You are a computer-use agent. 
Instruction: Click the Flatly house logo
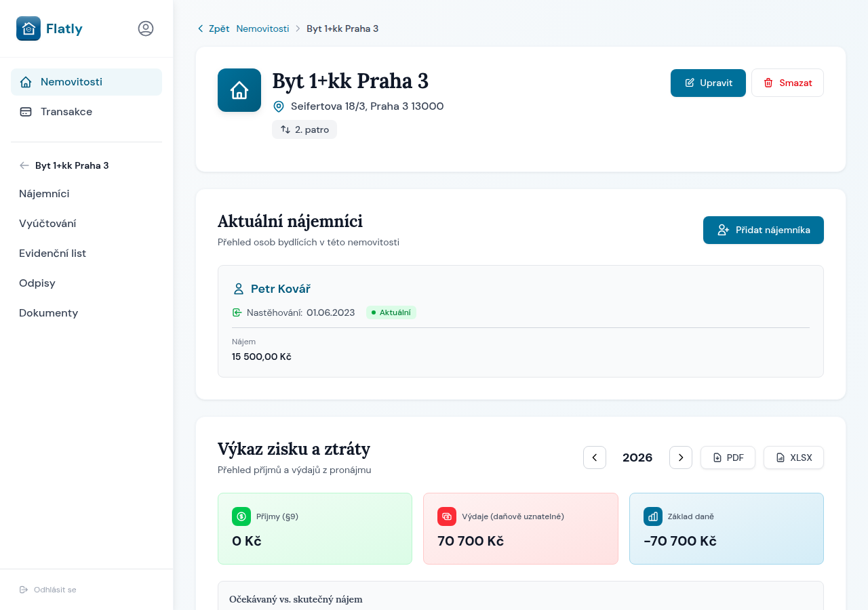28,28
